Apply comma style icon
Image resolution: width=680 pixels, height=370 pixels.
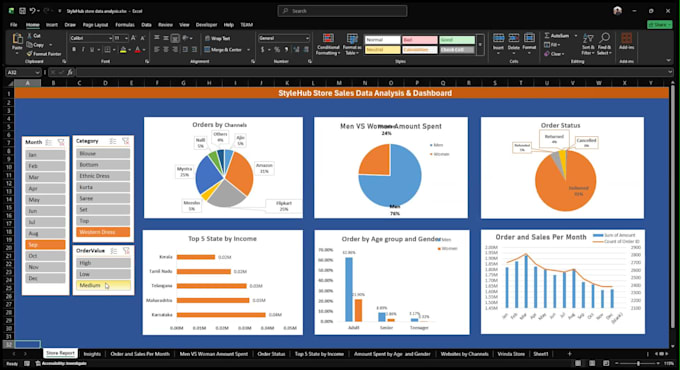click(x=286, y=50)
